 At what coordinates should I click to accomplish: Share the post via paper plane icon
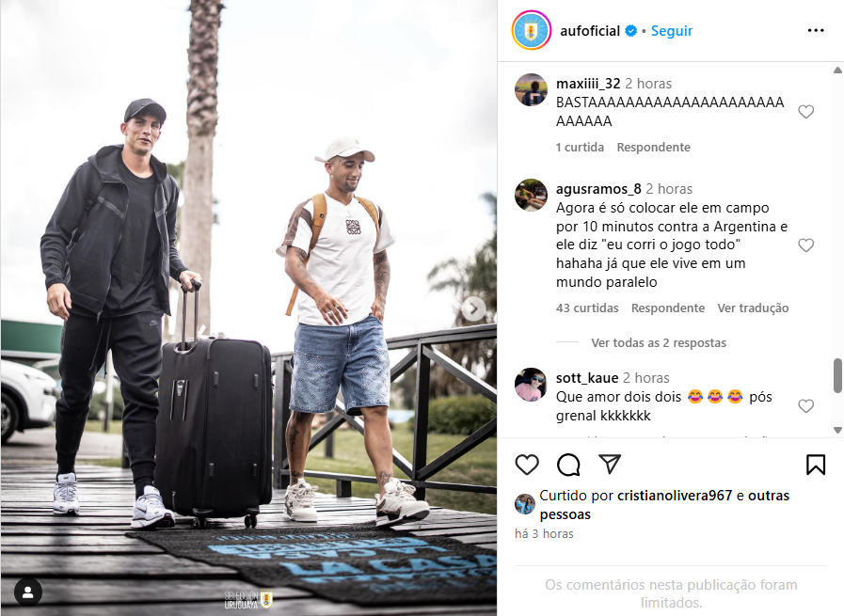click(610, 464)
